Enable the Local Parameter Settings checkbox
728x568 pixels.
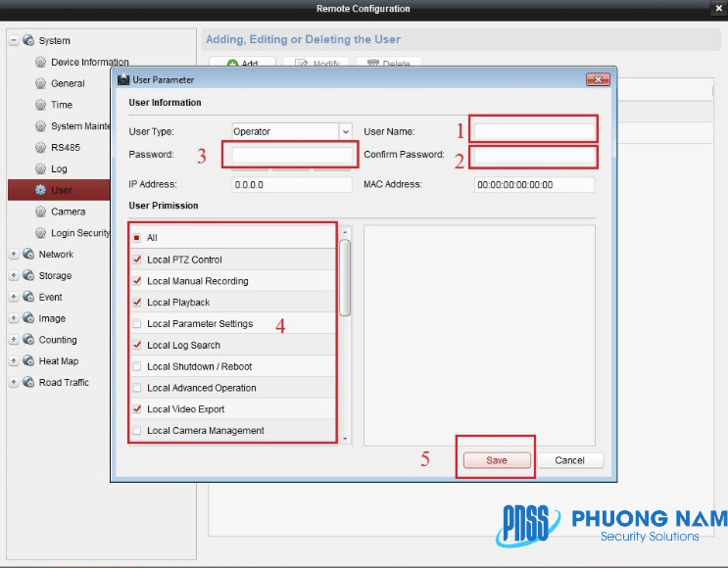coord(137,324)
